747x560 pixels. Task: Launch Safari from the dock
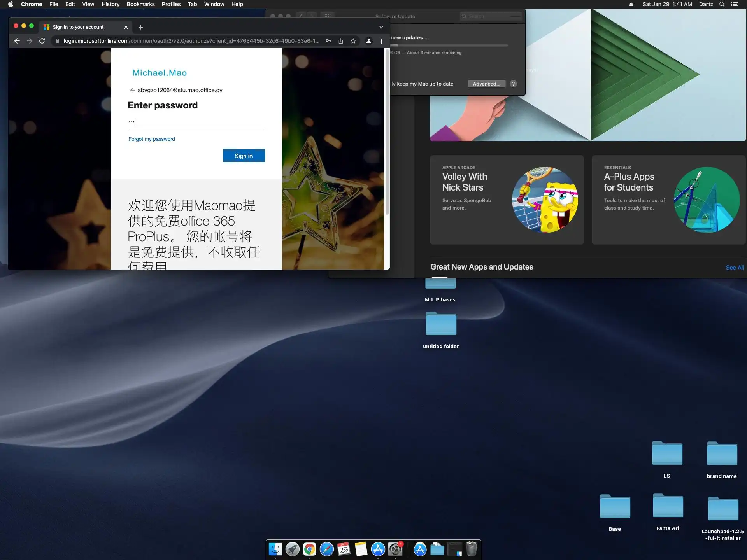click(327, 549)
